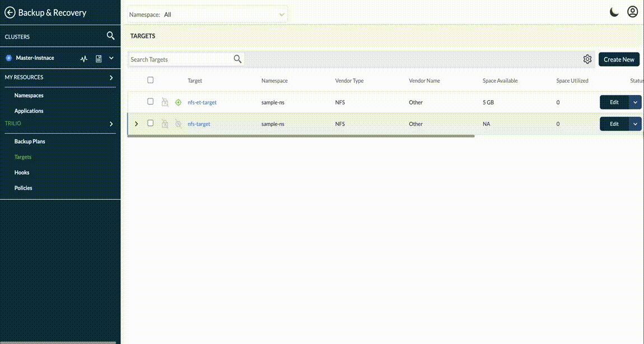The image size is (644, 344).
Task: Click the green target icon for nfs-et-target
Action: click(x=178, y=102)
